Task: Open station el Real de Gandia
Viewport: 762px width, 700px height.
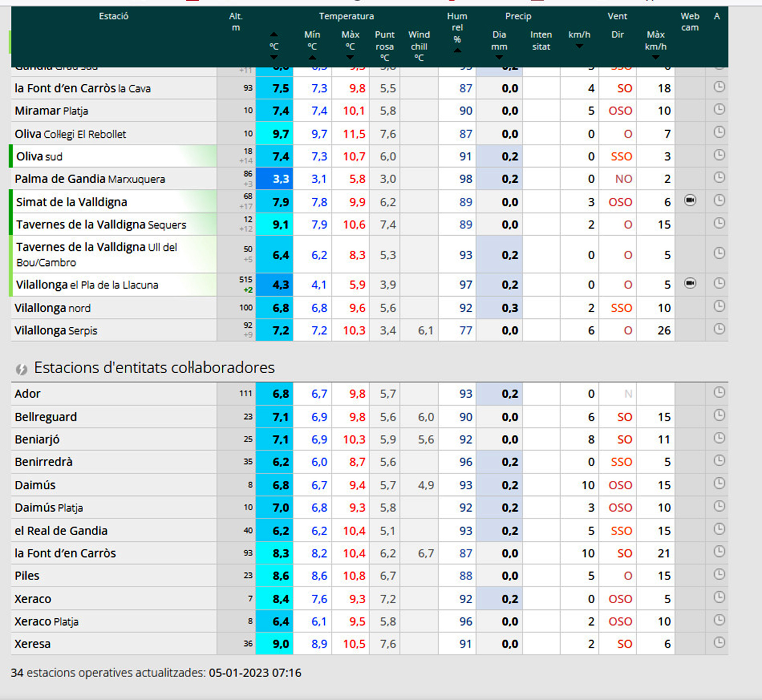Action: click(61, 531)
